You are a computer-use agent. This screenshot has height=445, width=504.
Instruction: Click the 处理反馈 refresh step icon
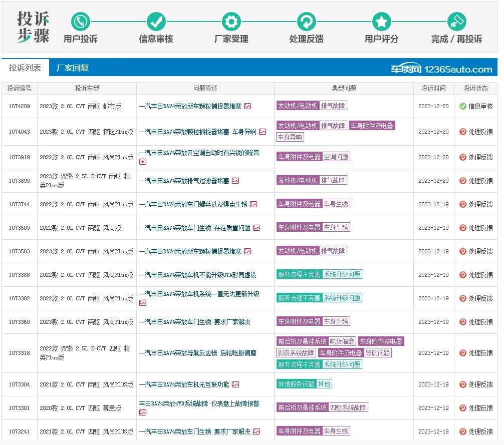[x=306, y=22]
